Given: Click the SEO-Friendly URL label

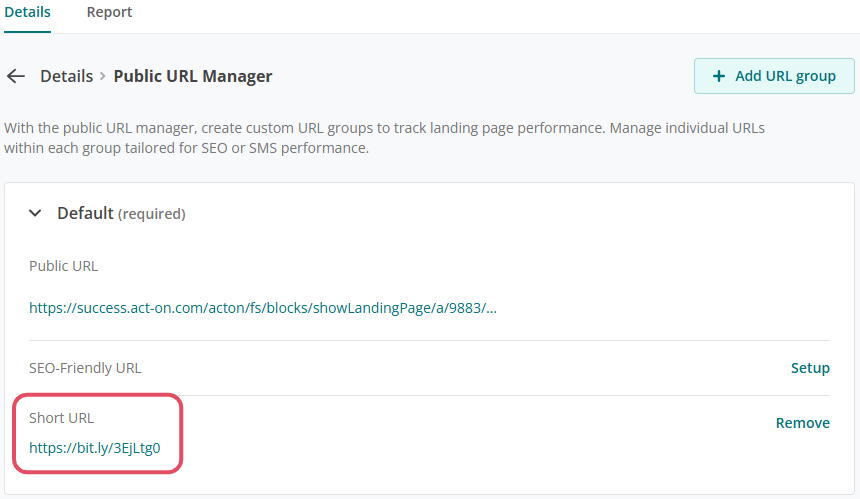Looking at the screenshot, I should tap(85, 368).
